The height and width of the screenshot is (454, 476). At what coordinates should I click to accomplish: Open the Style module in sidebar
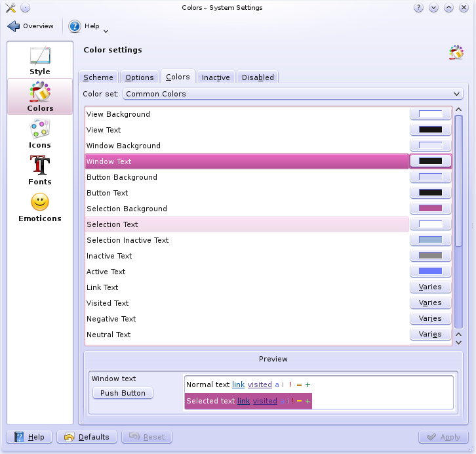tap(40, 60)
